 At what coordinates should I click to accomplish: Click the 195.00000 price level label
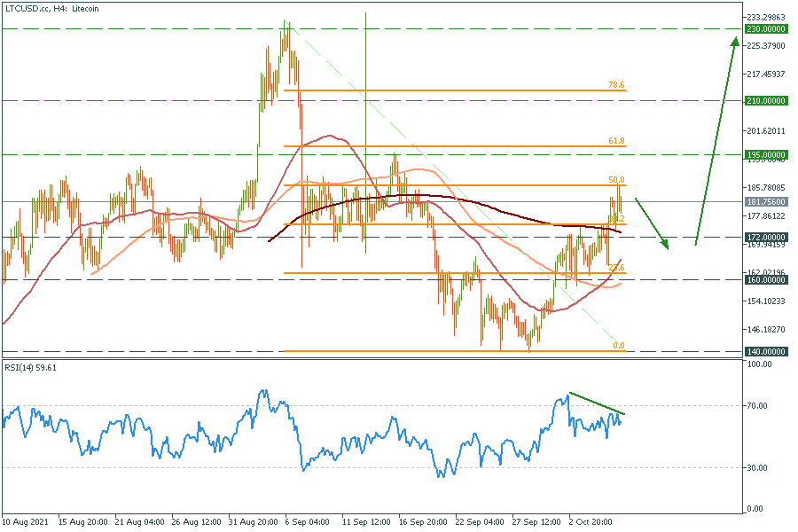click(767, 154)
